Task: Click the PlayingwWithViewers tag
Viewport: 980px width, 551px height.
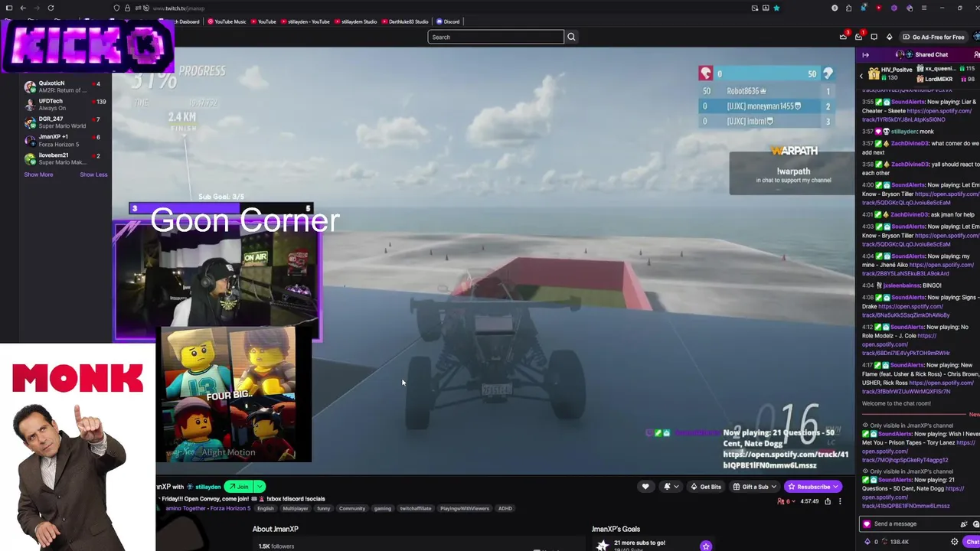Action: coord(465,509)
